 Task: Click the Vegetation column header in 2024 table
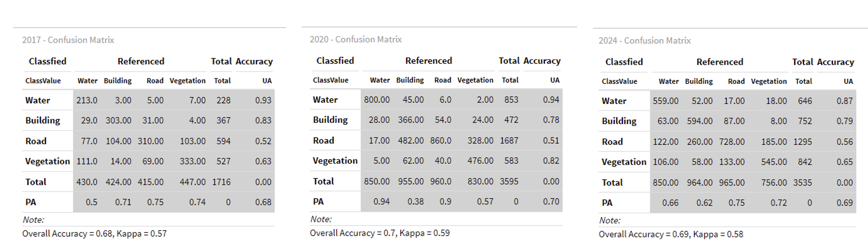(x=769, y=81)
